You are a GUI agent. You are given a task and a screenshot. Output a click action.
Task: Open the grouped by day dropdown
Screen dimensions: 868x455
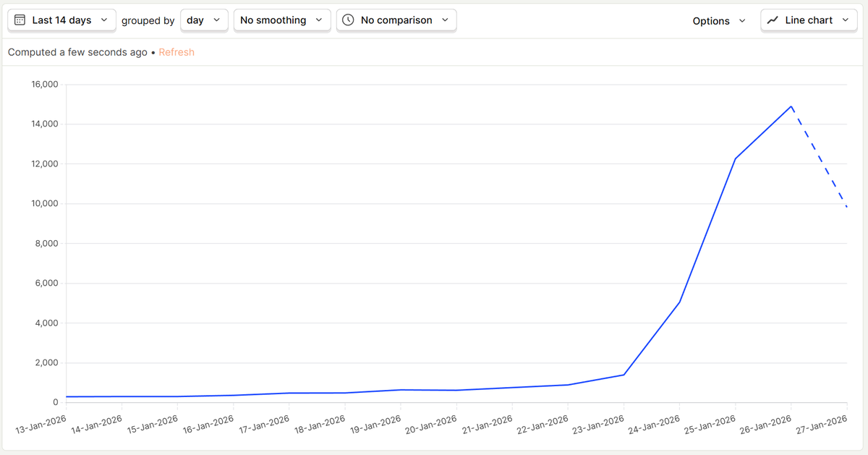(x=204, y=20)
